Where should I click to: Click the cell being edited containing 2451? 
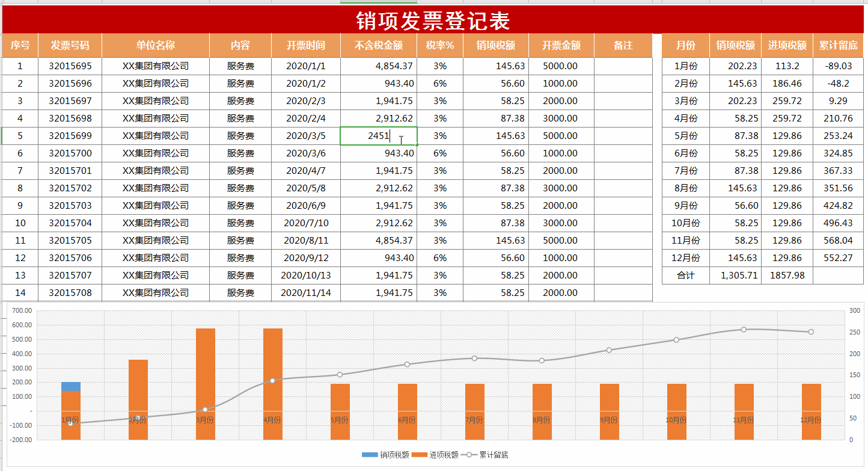pos(379,136)
